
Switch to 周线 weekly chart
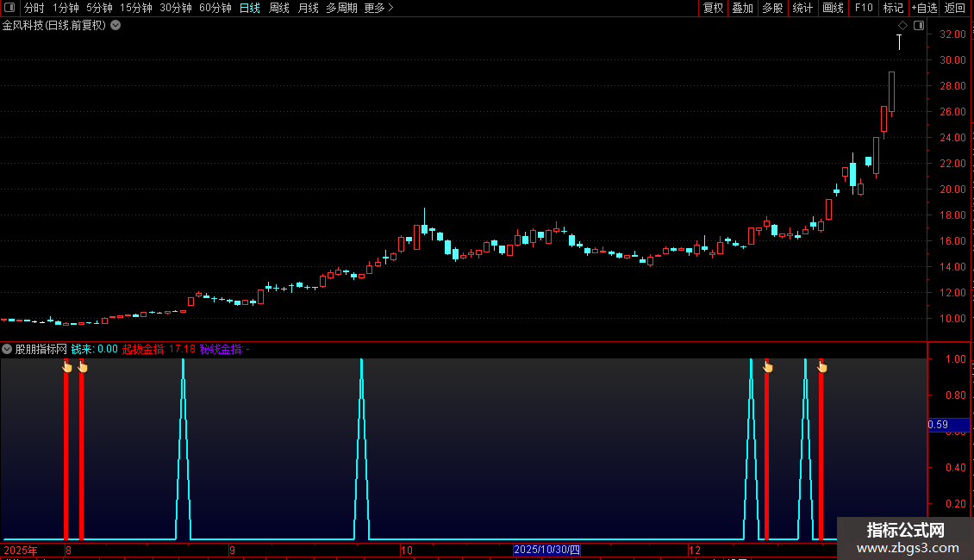pyautogui.click(x=279, y=8)
